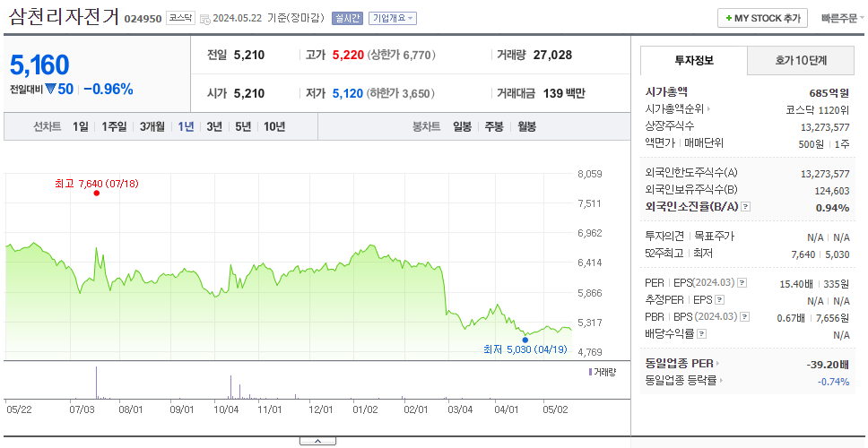
Task: Click the 거래대금 value 139 백만
Action: pyautogui.click(x=564, y=93)
